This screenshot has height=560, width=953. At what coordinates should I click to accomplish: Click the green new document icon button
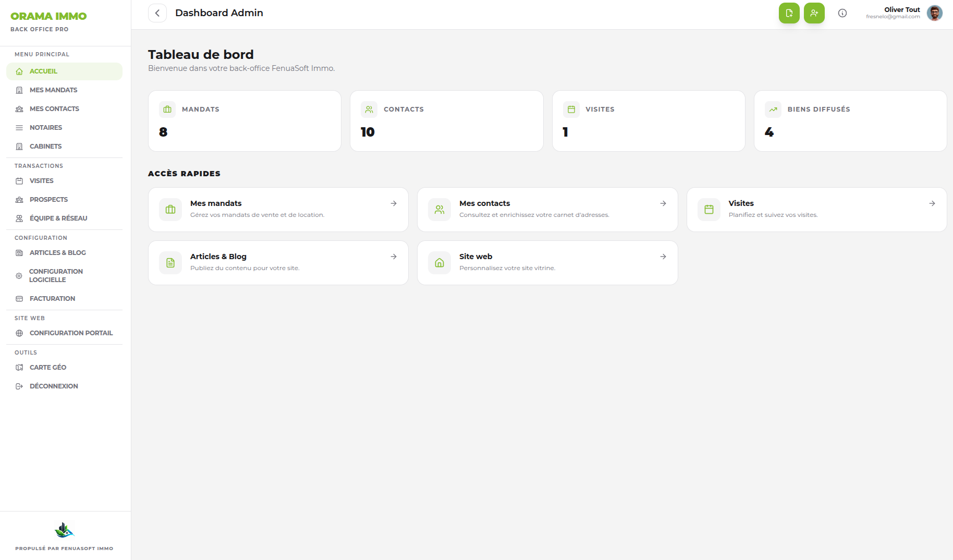pyautogui.click(x=789, y=13)
